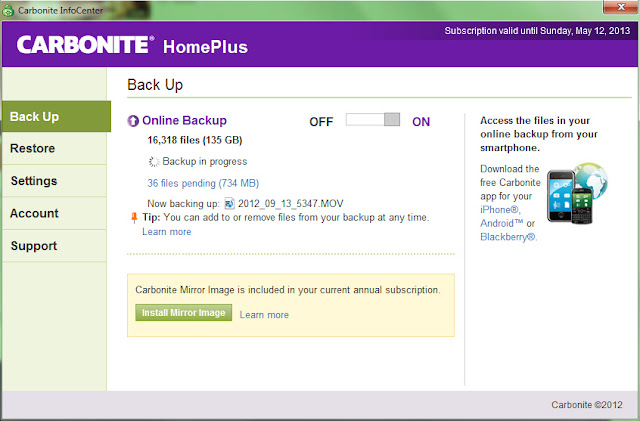The image size is (640, 421).
Task: Follow the Android app link
Action: 502,223
